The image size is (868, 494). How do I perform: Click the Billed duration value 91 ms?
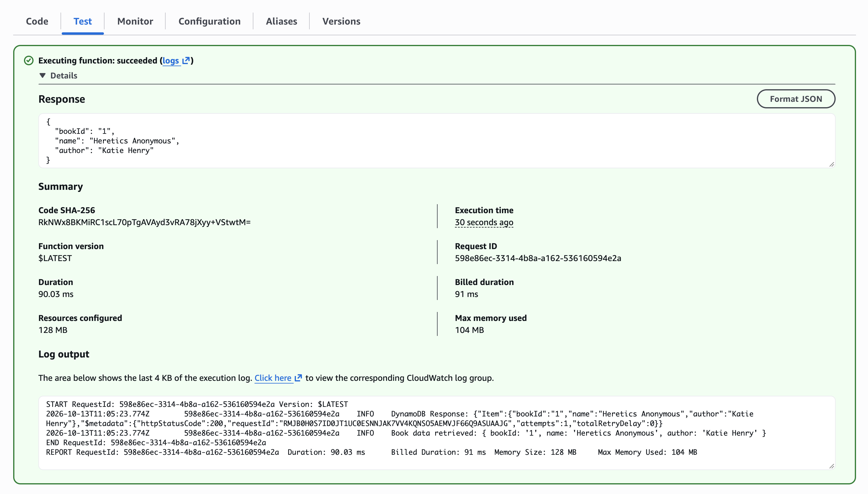tap(466, 294)
